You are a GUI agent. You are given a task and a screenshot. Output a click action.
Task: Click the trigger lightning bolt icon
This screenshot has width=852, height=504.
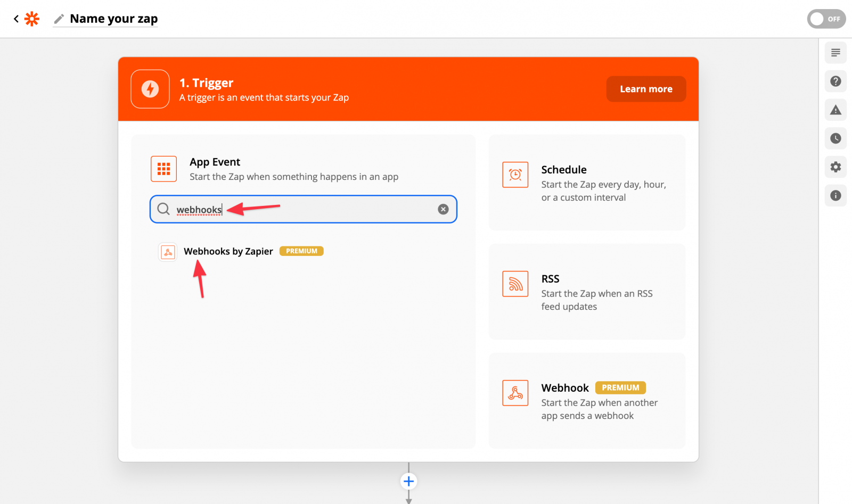[150, 89]
